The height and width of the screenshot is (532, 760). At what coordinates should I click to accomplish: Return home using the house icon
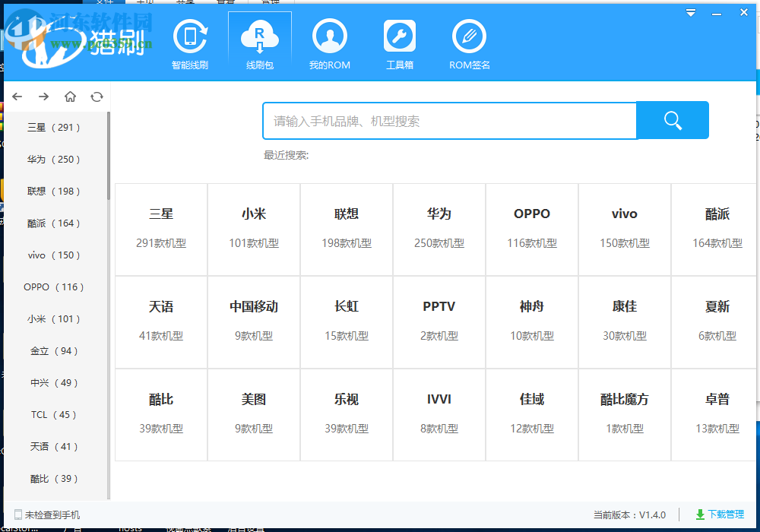pos(71,97)
